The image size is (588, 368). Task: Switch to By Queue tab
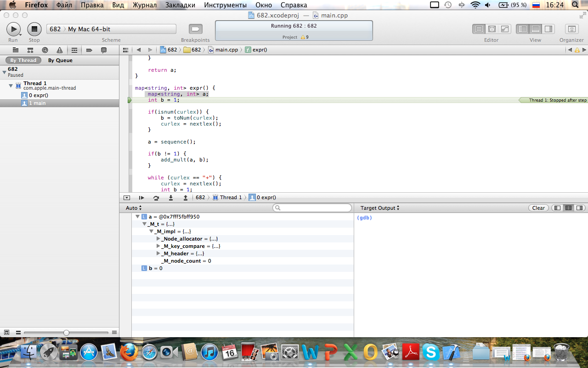tap(60, 60)
